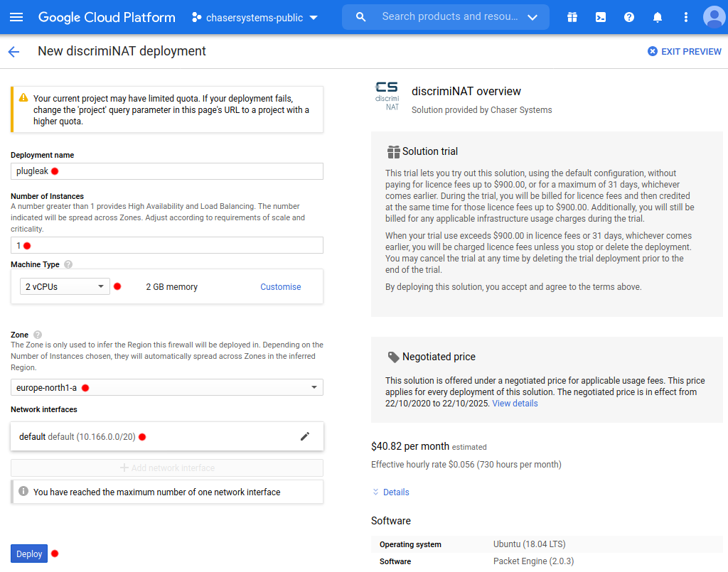Open the main navigation hamburger menu
This screenshot has width=728, height=572.
click(16, 17)
